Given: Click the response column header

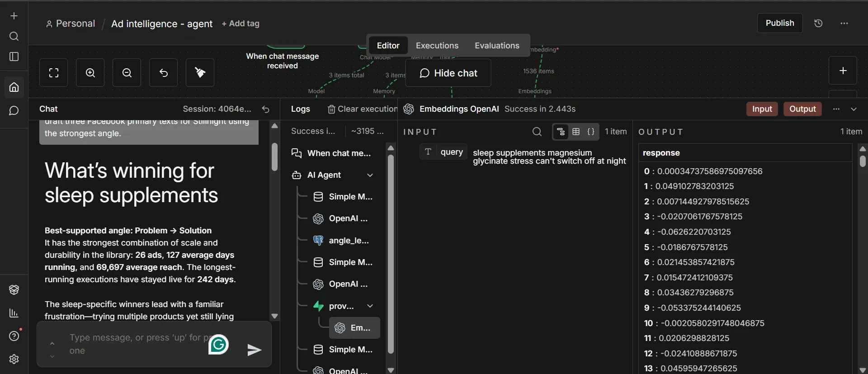Looking at the screenshot, I should coord(661,153).
